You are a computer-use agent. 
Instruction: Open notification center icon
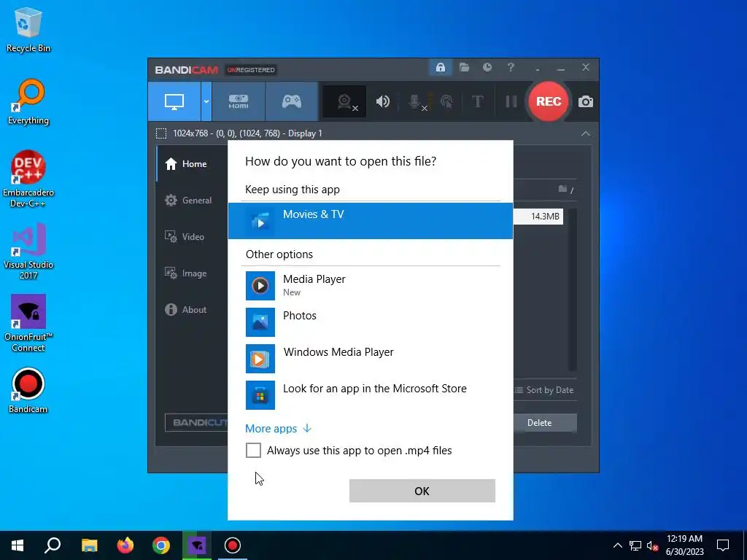point(723,545)
